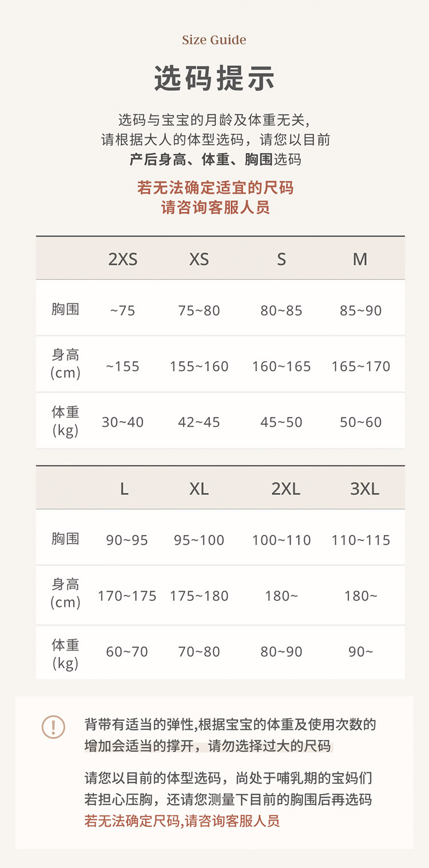Select the 2XS size column header
Image resolution: width=429 pixels, height=868 pixels.
click(123, 259)
